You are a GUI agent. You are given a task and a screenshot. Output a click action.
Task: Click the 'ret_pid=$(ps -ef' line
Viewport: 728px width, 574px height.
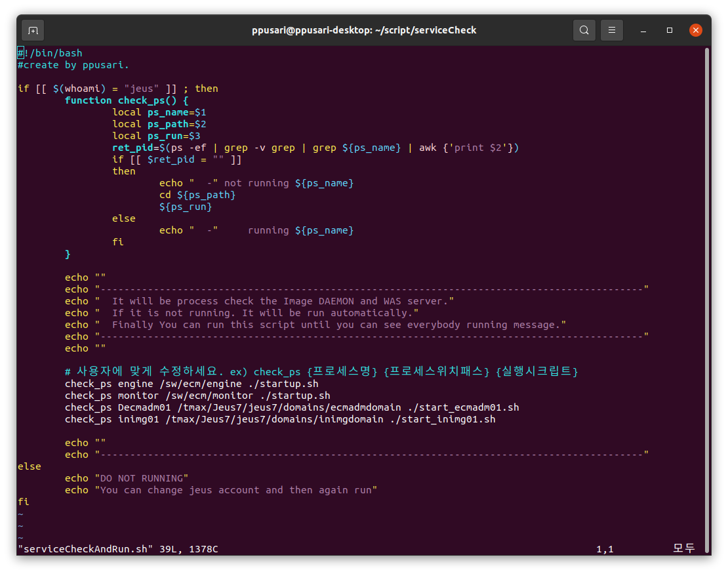tap(315, 148)
